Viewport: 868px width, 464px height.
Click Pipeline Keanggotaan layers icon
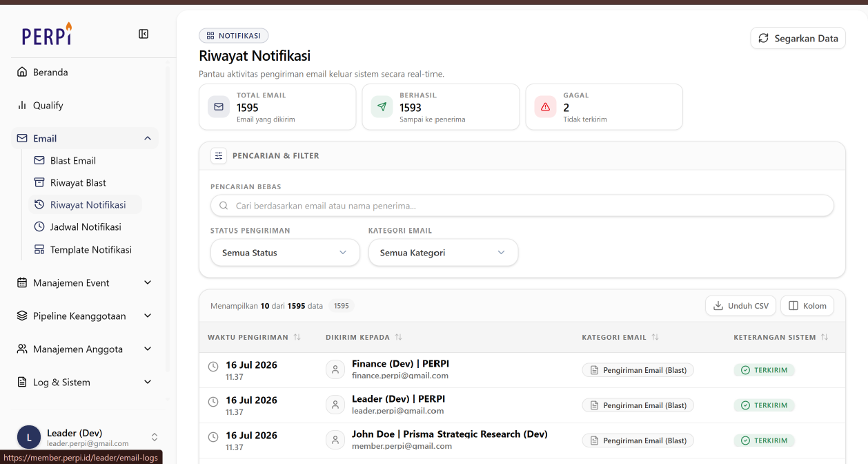[x=22, y=316]
